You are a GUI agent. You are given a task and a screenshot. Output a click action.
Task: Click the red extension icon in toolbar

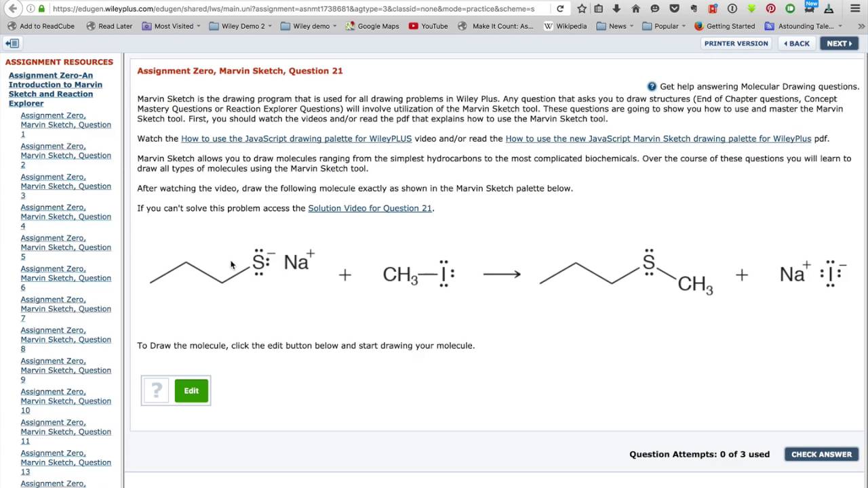click(713, 9)
